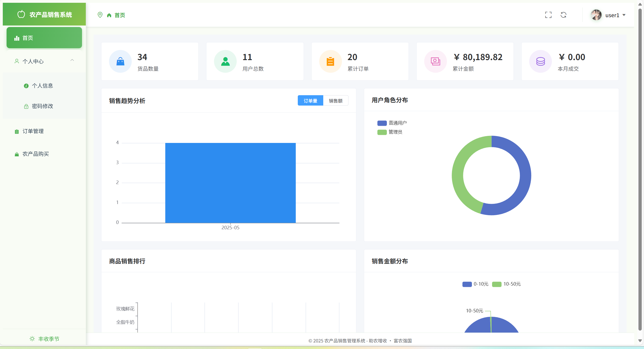
Task: Click the 个人中心 menu label
Action: (x=33, y=61)
